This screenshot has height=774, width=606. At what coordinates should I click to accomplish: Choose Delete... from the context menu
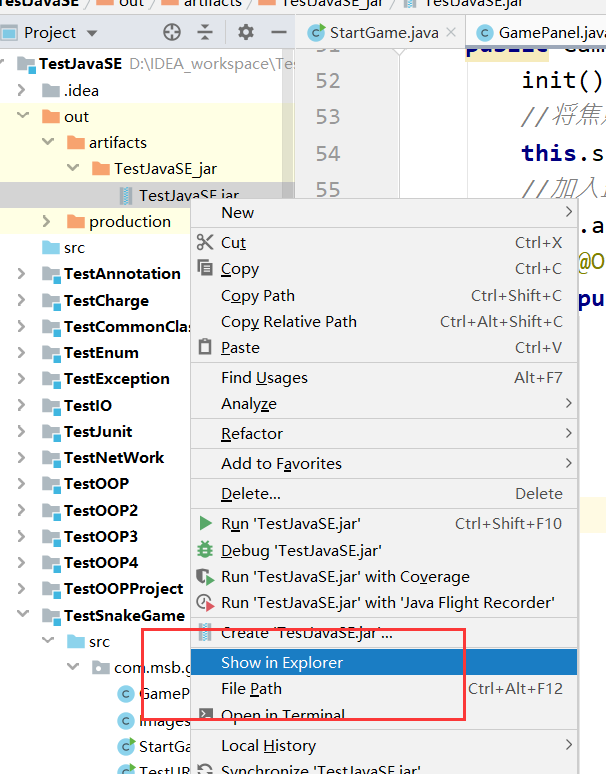coord(383,494)
